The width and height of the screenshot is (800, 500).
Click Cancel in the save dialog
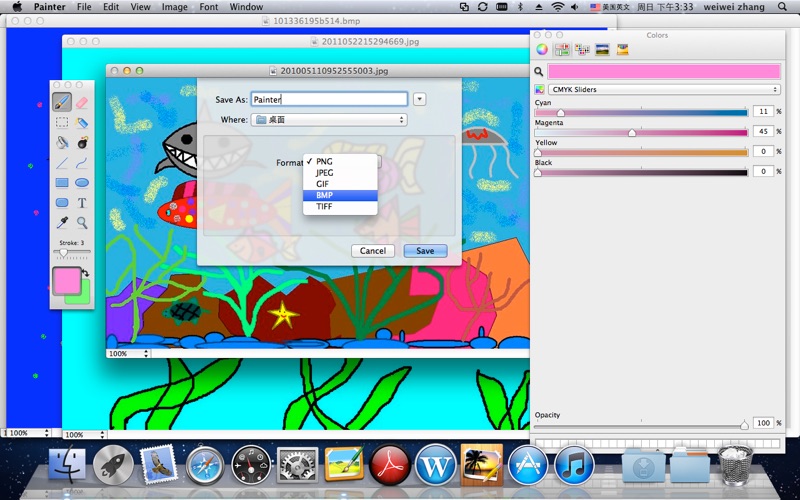(373, 251)
